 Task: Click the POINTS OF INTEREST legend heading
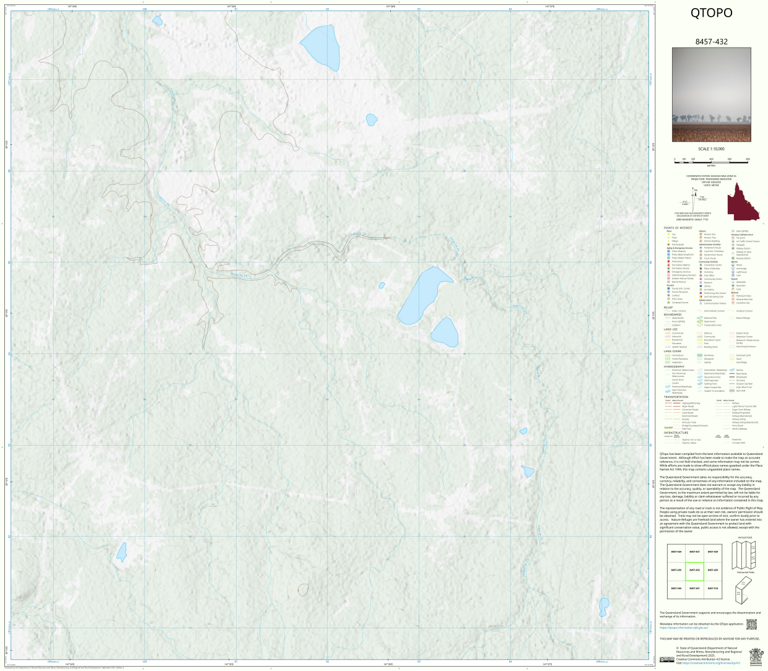tap(678, 228)
